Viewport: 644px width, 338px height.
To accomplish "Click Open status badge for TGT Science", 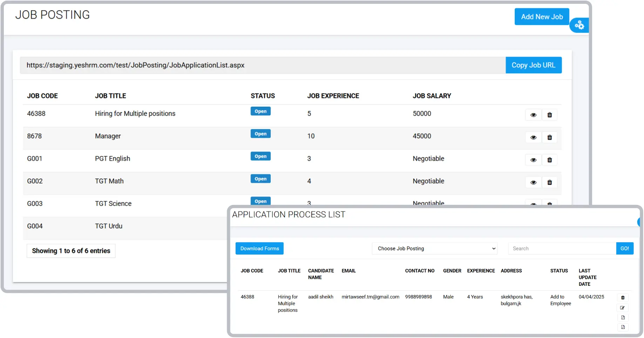I will tap(260, 201).
